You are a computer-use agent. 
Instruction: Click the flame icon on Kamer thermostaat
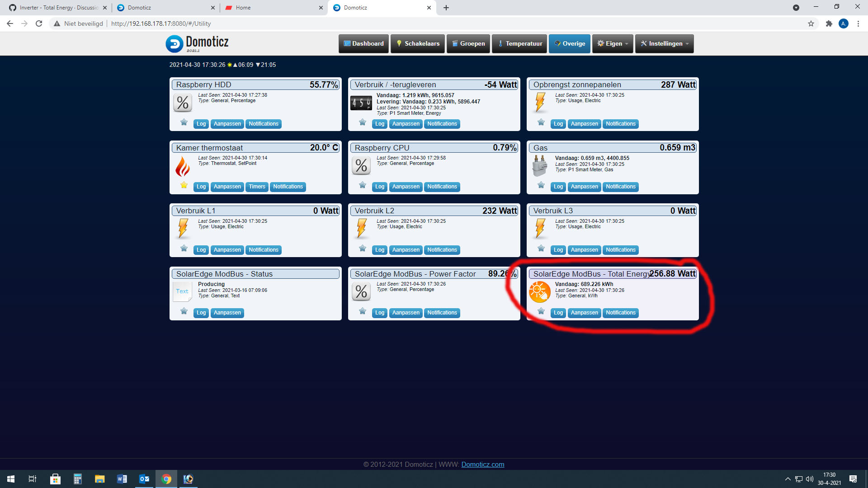tap(183, 166)
